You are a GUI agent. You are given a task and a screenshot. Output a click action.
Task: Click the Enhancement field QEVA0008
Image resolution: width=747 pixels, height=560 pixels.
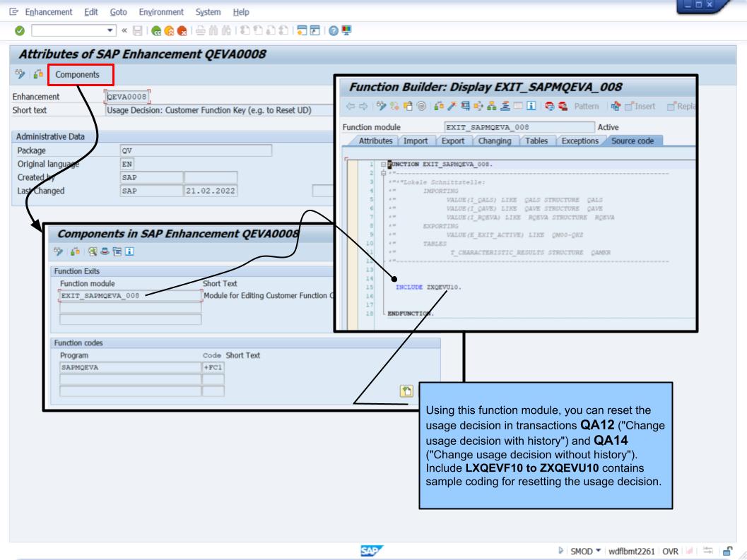[127, 97]
